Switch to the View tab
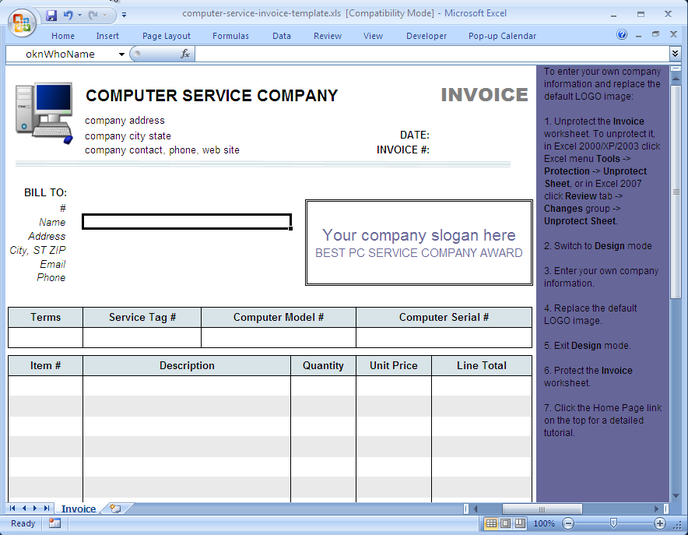This screenshot has width=688, height=535. pos(373,36)
